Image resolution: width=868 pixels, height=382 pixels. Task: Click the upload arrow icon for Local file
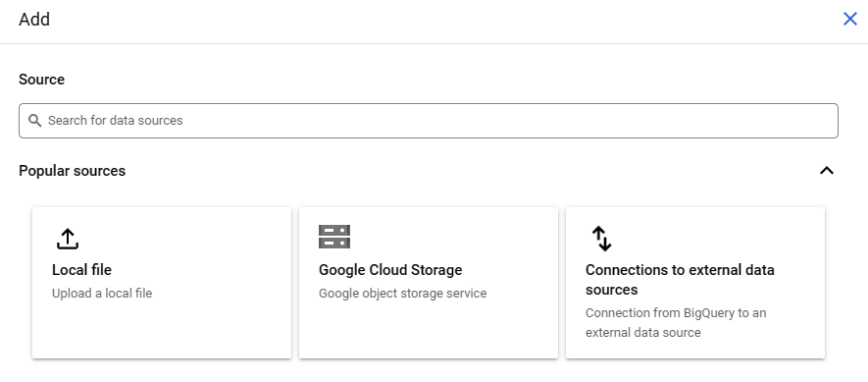pos(68,239)
